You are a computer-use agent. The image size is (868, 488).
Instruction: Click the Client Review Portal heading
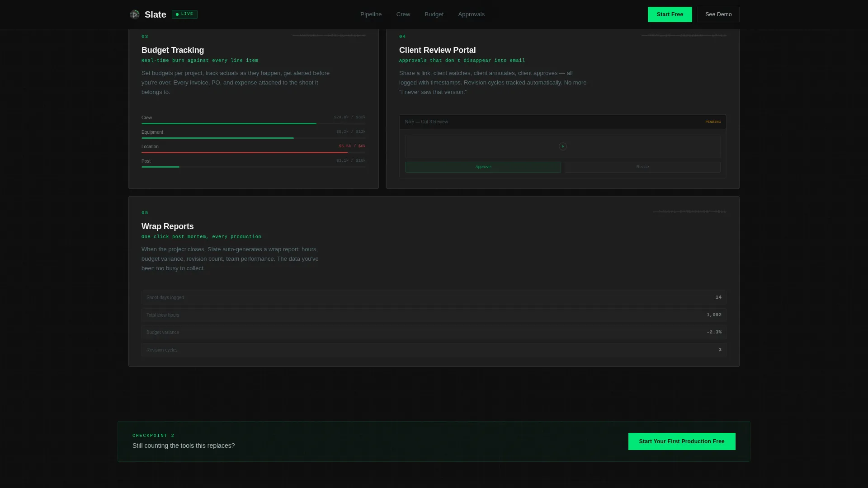pyautogui.click(x=437, y=50)
